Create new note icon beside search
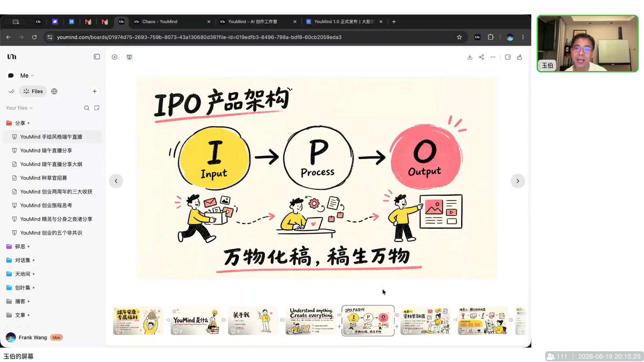Screen dimensions: 644x362 [x=97, y=108]
